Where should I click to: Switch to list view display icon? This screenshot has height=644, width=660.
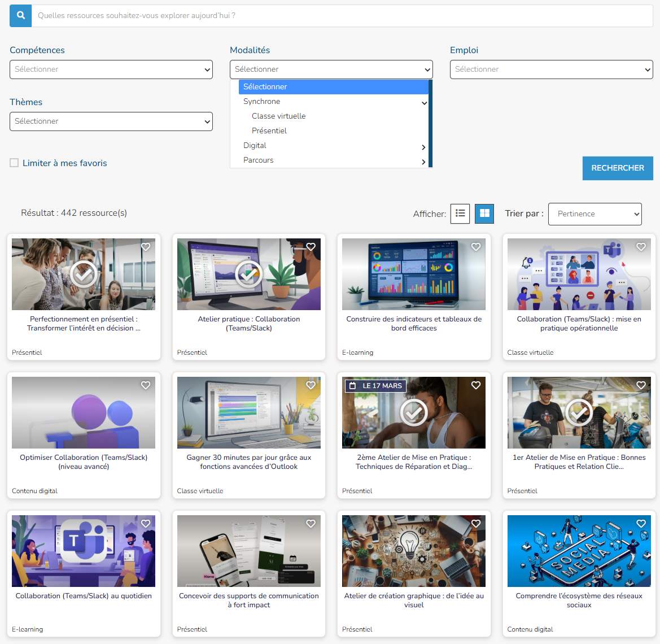coord(460,214)
